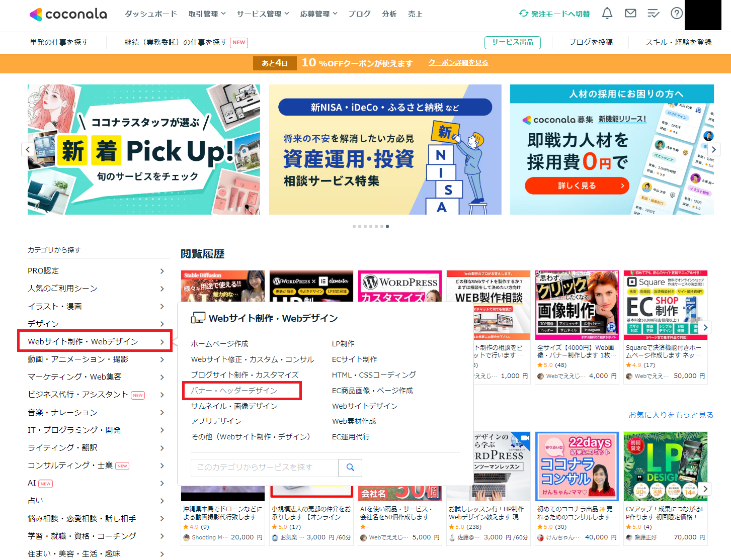This screenshot has width=731, height=560.
Task: Click スキル・経験を登録 link
Action: pos(679,42)
